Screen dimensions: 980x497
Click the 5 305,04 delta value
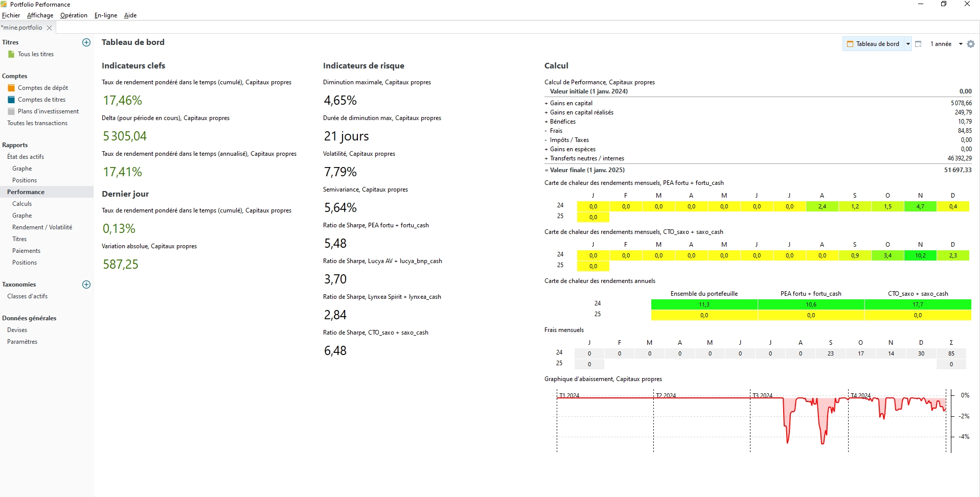point(125,136)
